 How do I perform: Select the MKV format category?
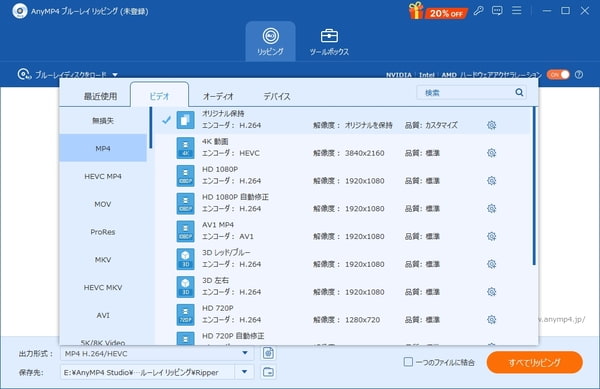[x=103, y=260]
